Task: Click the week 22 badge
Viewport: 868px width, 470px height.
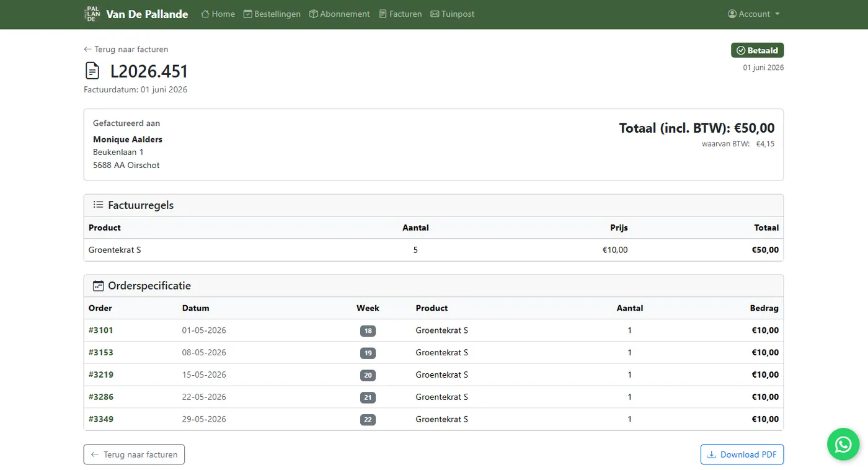Action: click(368, 420)
